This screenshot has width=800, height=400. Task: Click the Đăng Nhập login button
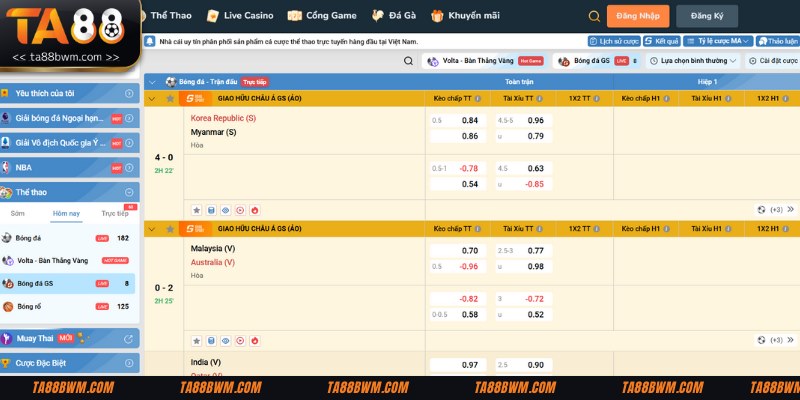pyautogui.click(x=638, y=16)
